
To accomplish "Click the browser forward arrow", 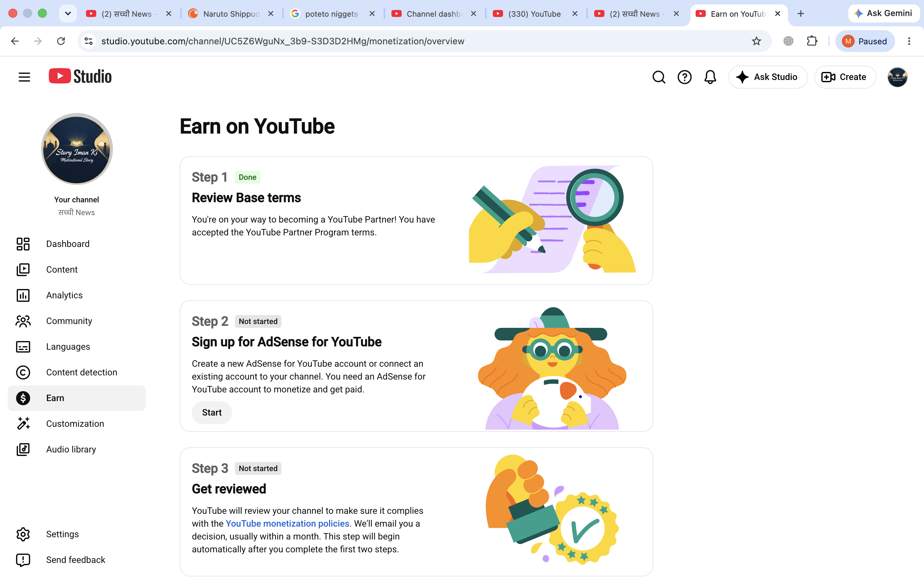I will coord(38,41).
